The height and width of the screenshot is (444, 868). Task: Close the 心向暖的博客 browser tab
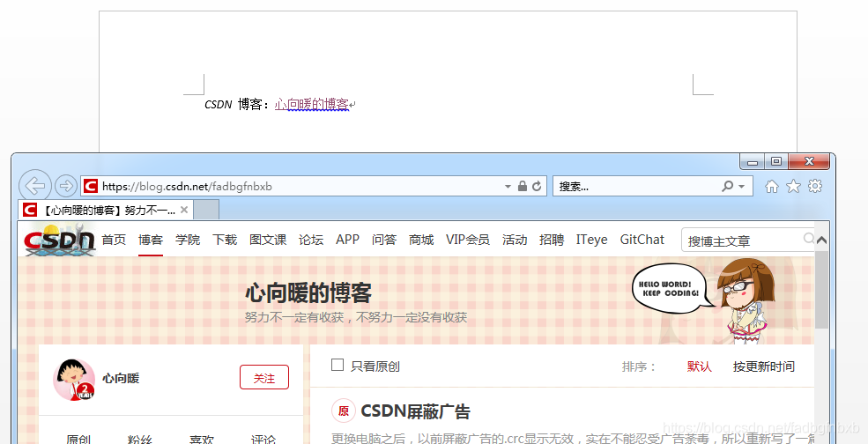click(x=184, y=210)
